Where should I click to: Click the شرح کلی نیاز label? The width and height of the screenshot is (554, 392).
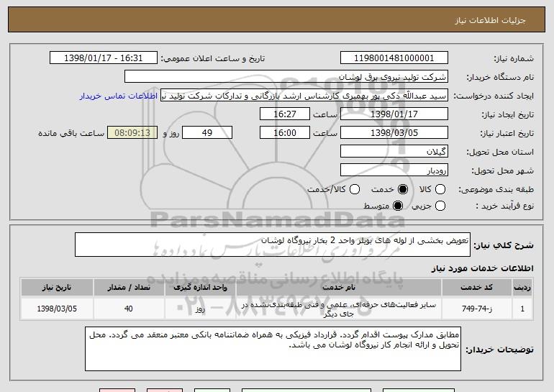pyautogui.click(x=504, y=245)
